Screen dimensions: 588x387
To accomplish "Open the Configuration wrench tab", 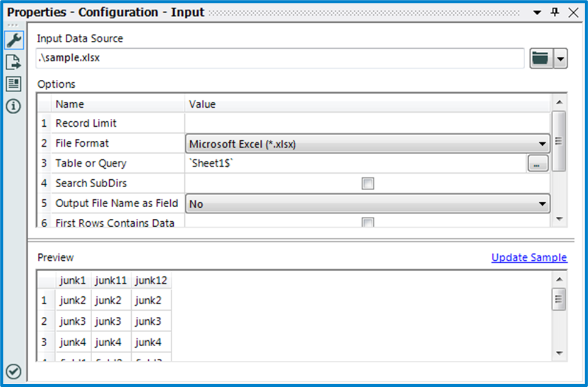I will tap(13, 41).
